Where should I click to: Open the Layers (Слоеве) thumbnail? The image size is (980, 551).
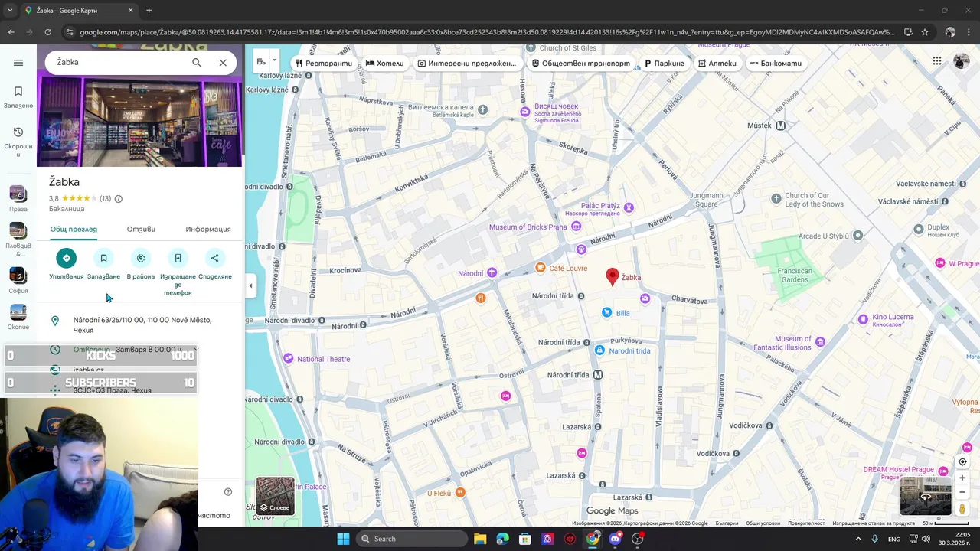[275, 496]
